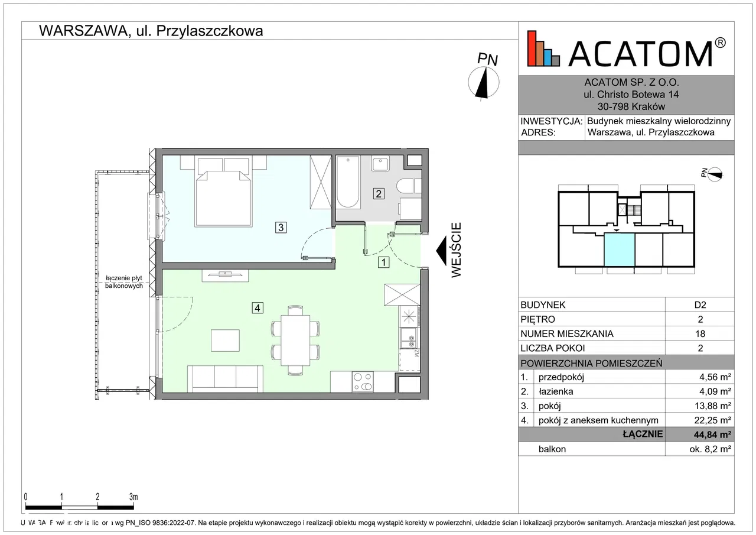The width and height of the screenshot is (756, 535).
Task: Click the stove cooktop on the kitchen counter
Action: [x=362, y=381]
